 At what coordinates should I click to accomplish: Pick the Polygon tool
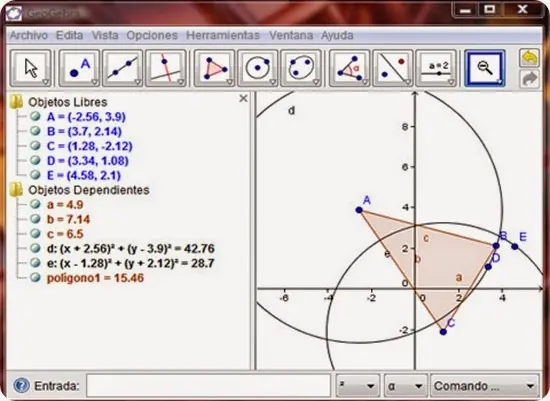click(214, 68)
